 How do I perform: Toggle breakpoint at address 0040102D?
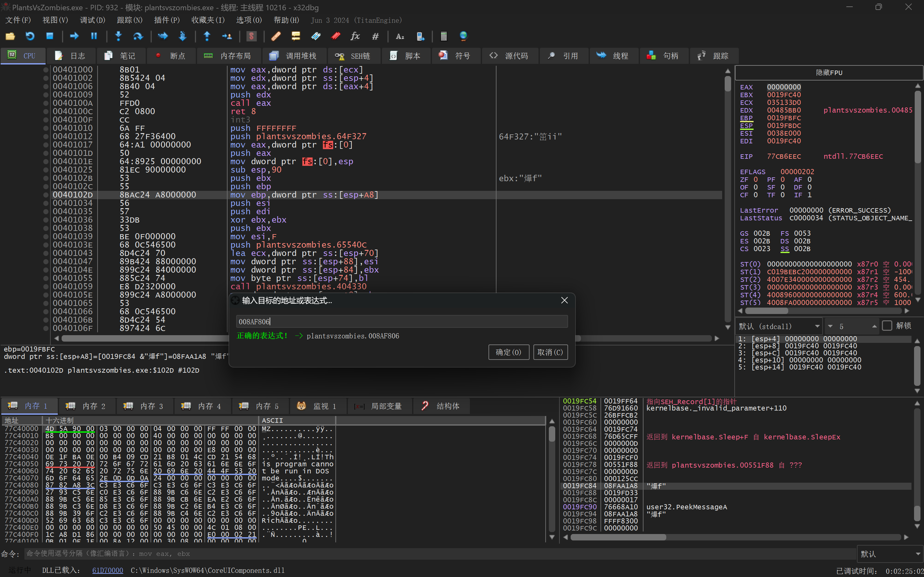click(46, 195)
